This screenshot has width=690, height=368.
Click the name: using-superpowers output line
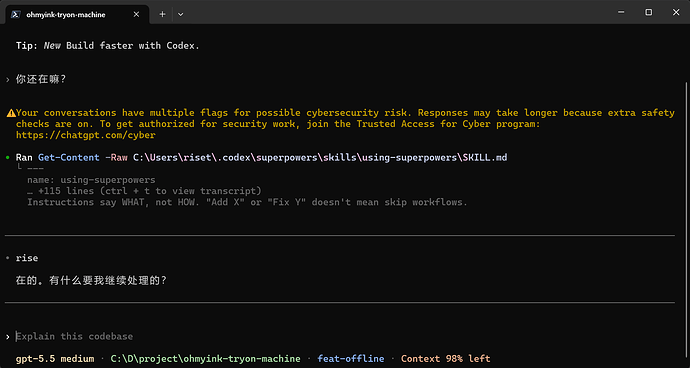click(x=91, y=180)
